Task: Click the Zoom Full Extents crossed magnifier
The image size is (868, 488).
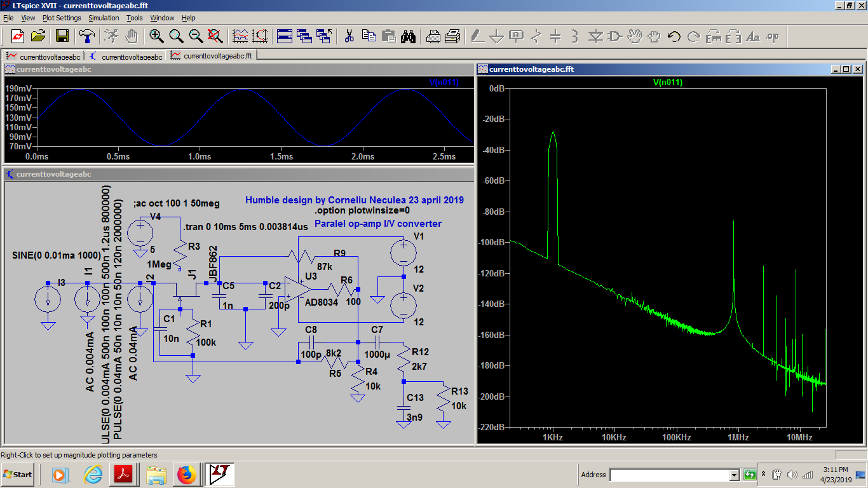Action: click(x=215, y=36)
